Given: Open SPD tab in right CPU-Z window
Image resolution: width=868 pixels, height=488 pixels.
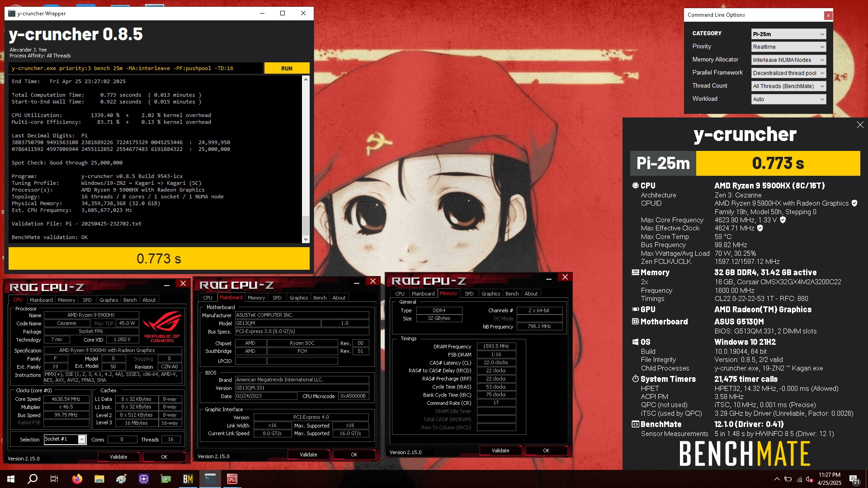Looking at the screenshot, I should click(469, 294).
